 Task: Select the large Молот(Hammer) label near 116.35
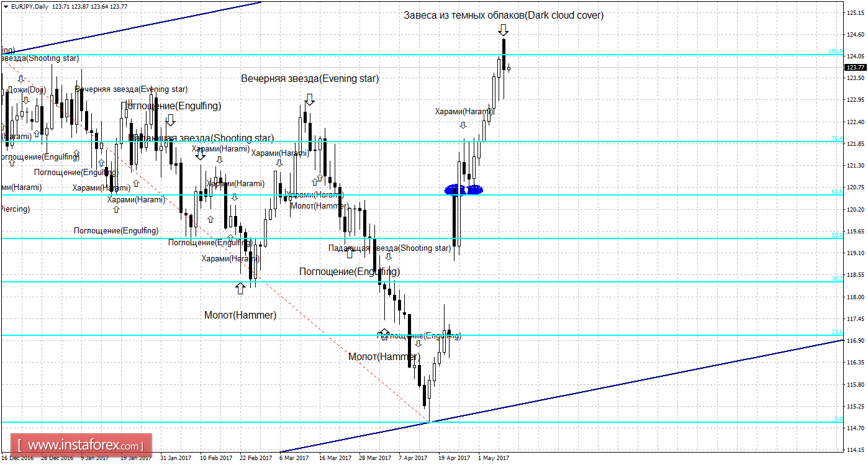[384, 357]
